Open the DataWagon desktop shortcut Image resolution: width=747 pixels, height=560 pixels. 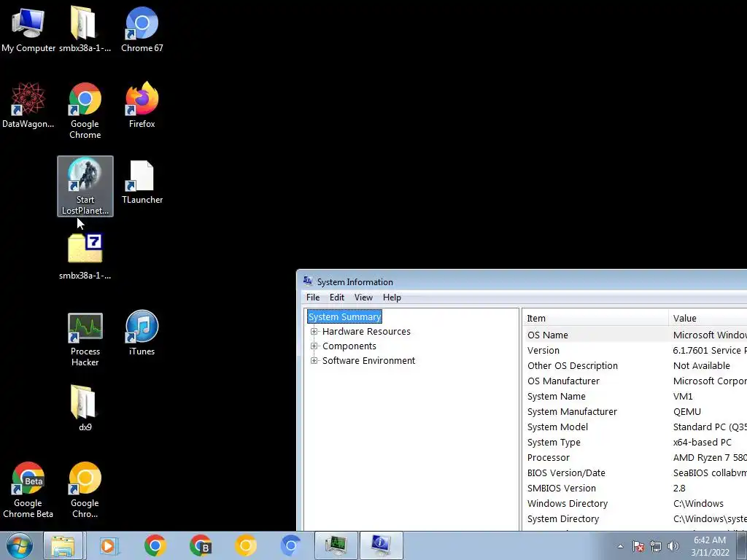(28, 105)
